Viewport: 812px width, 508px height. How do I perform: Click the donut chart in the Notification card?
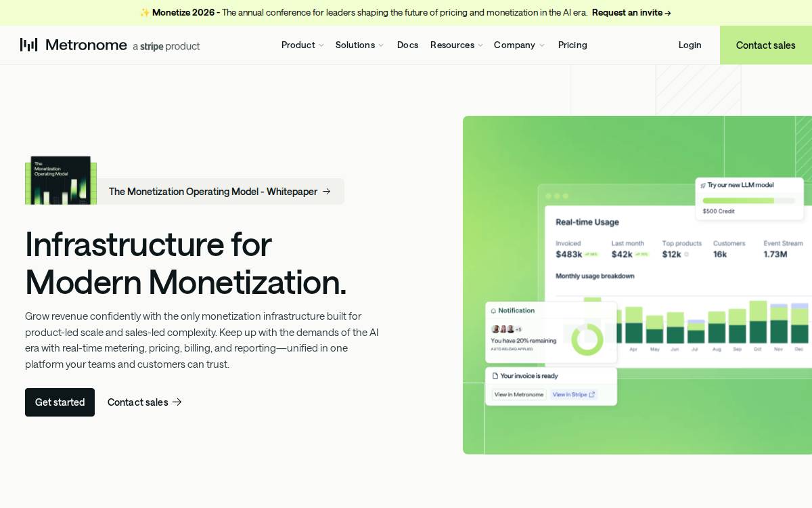[587, 339]
